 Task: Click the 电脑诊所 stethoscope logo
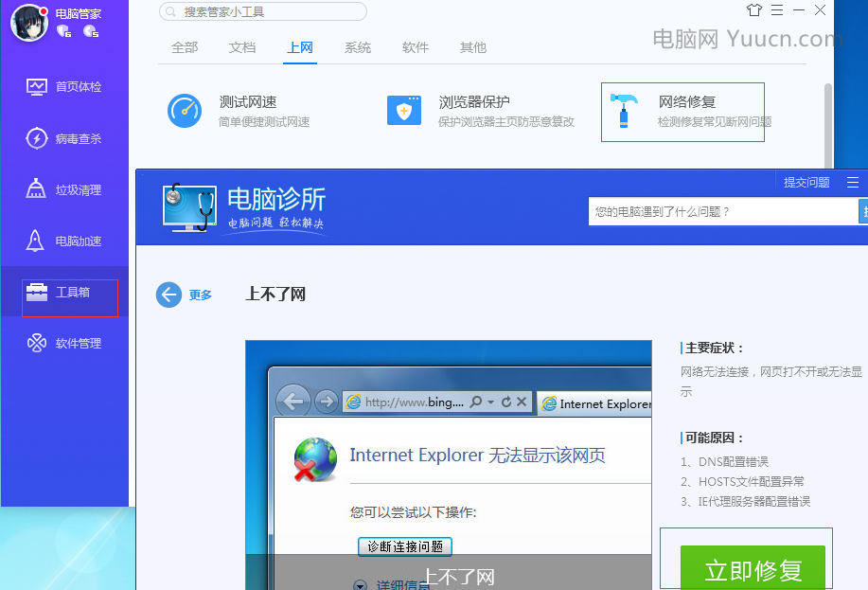click(189, 207)
